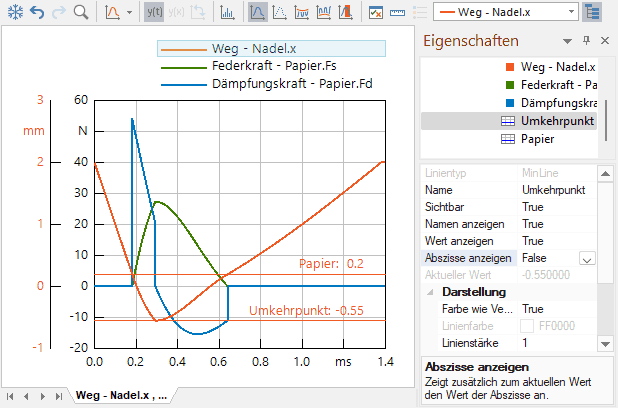
Task: Click the Linienfarbe FF0000 color swatch
Action: click(x=528, y=326)
